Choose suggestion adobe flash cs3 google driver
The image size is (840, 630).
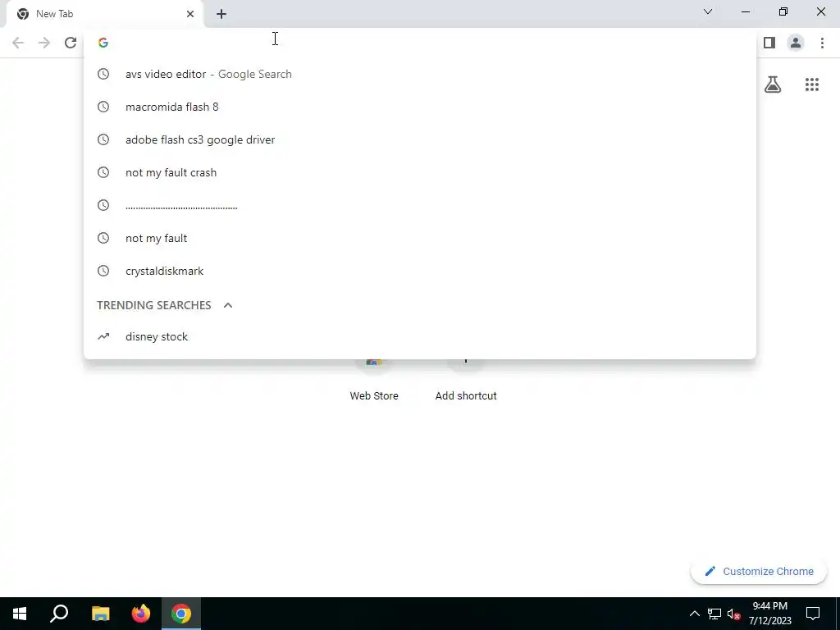tap(419, 139)
